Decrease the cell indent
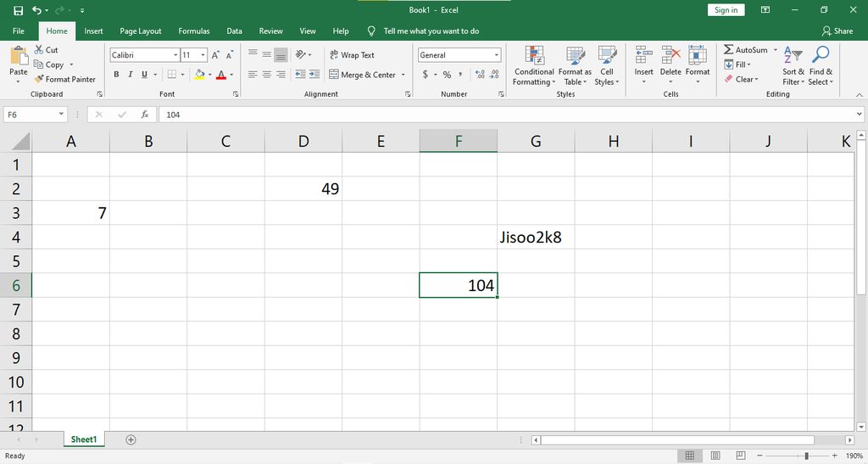868x464 pixels. point(301,74)
